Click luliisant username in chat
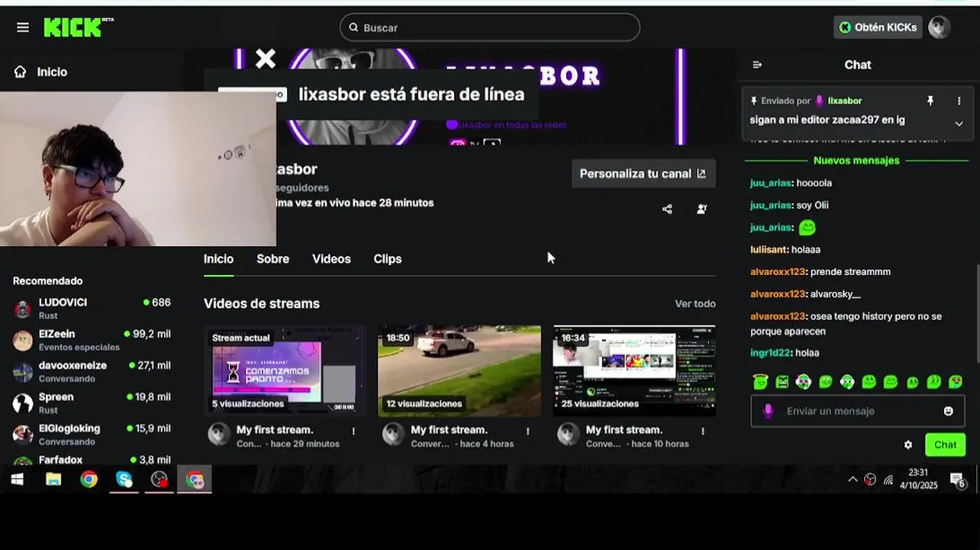Screen dimensions: 980x550 point(769,250)
